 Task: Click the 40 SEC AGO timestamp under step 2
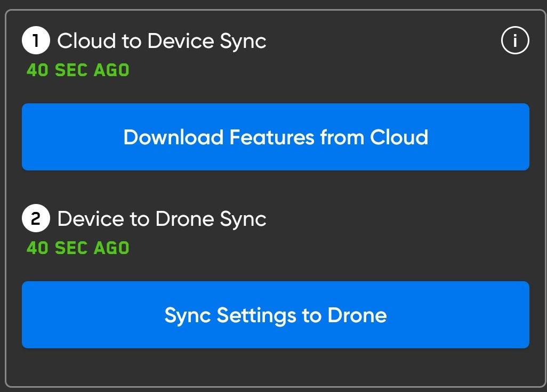coord(77,248)
